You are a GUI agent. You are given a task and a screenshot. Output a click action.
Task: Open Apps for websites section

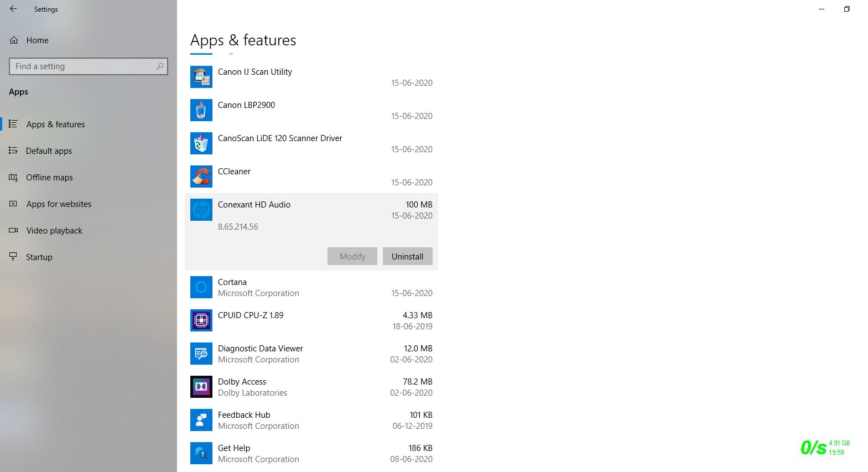click(x=89, y=204)
